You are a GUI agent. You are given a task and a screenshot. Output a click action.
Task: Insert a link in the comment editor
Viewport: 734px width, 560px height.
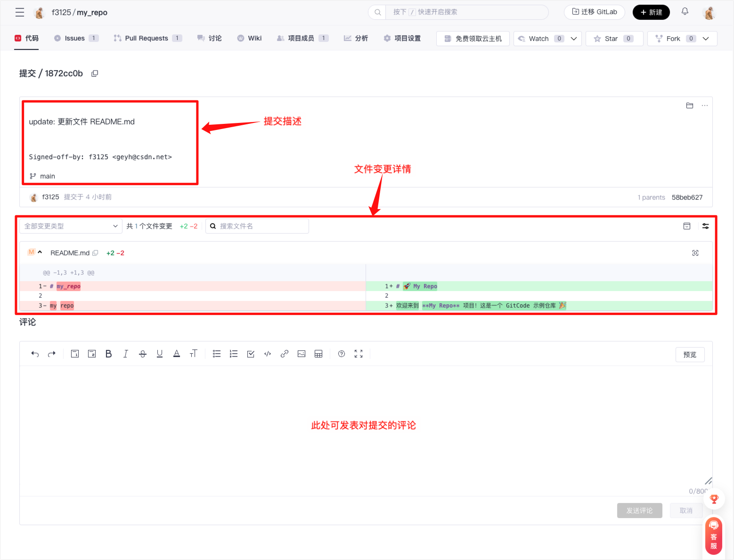point(285,354)
